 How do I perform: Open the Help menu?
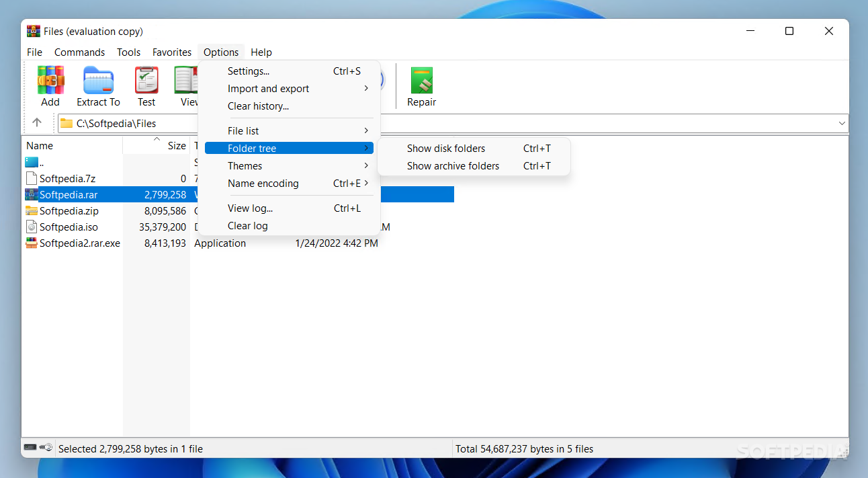pos(261,52)
